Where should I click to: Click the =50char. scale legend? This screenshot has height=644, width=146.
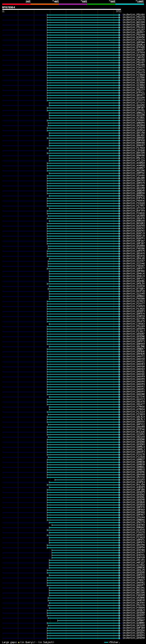click(112, 642)
